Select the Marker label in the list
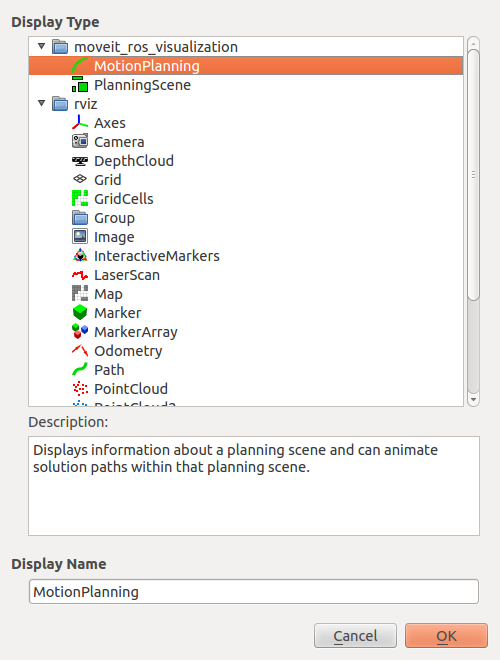This screenshot has height=660, width=500. (x=117, y=313)
